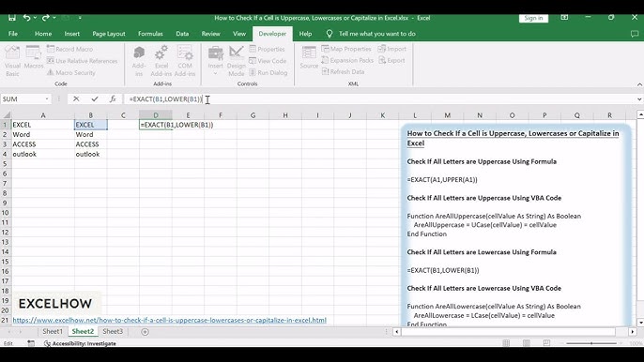Image resolution: width=644 pixels, height=362 pixels.
Task: Open the Visual Basic editor
Action: [12, 61]
